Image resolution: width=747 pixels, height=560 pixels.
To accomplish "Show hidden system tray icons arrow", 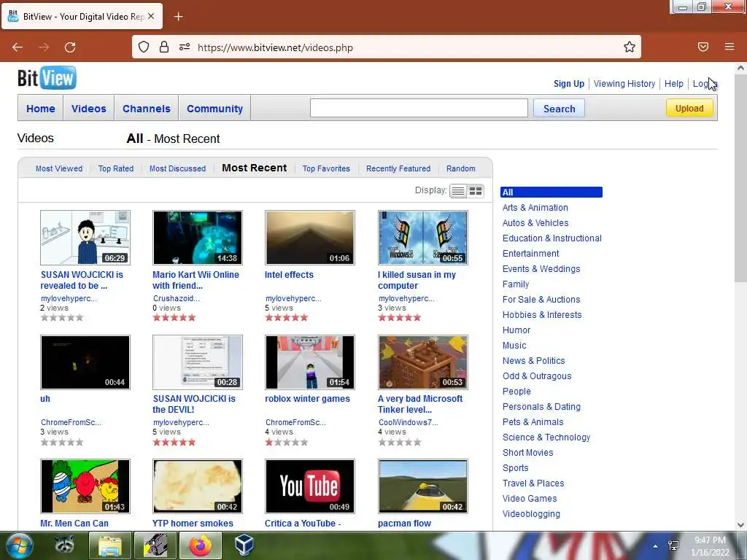I will (x=656, y=546).
